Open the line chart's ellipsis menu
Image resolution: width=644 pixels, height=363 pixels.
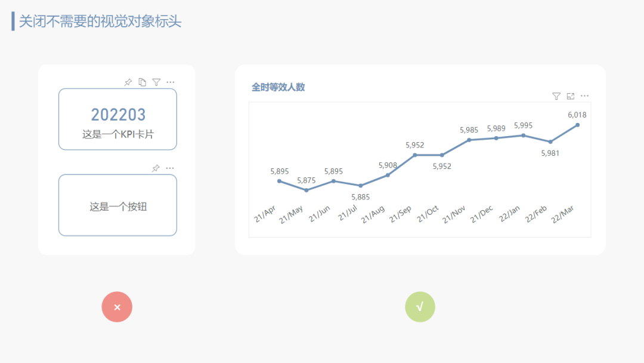(584, 96)
